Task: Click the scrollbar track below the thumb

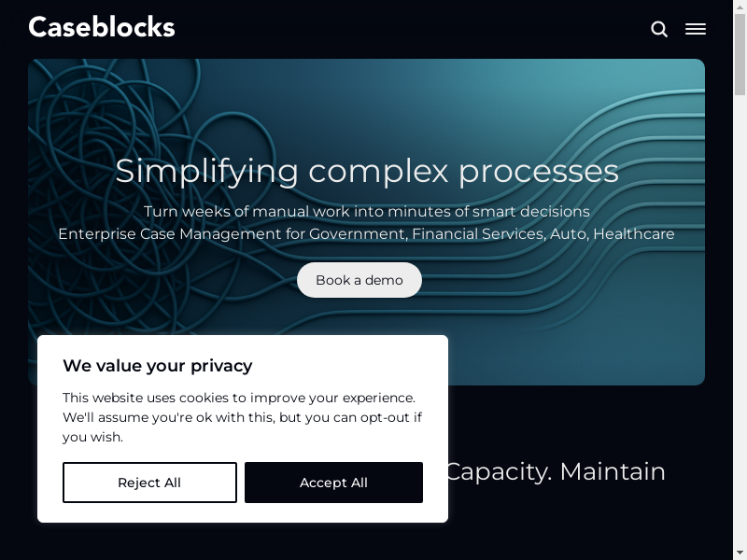Action: click(740, 327)
